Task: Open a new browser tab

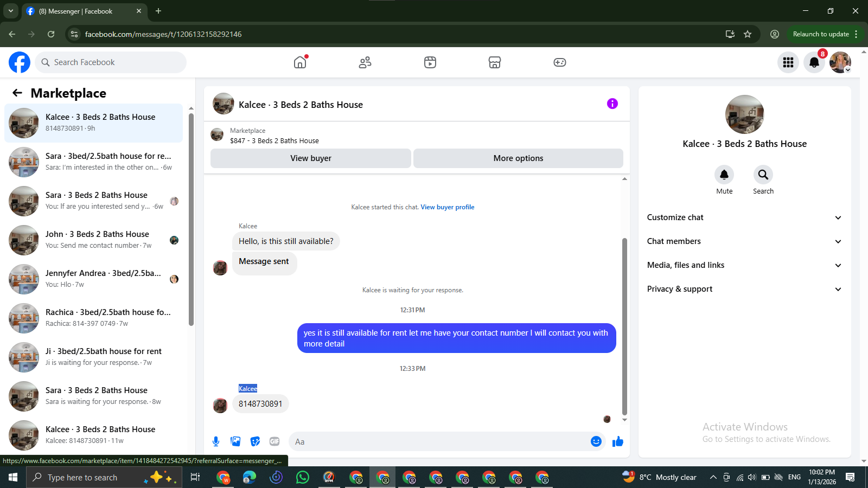Action: coord(158,11)
